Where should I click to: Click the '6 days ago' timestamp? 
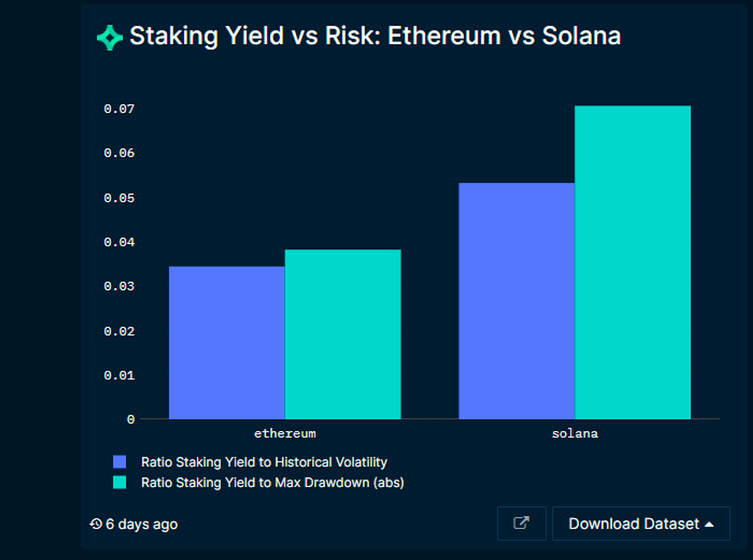141,525
